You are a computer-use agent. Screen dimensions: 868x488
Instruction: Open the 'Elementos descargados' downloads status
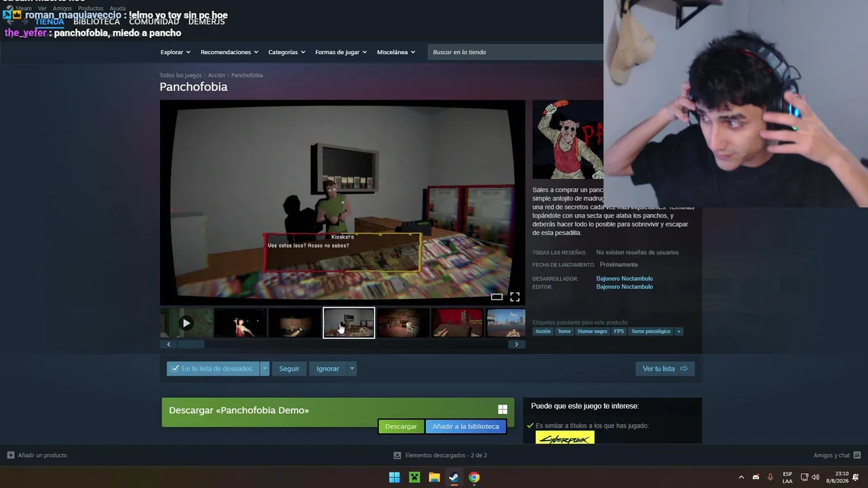440,455
